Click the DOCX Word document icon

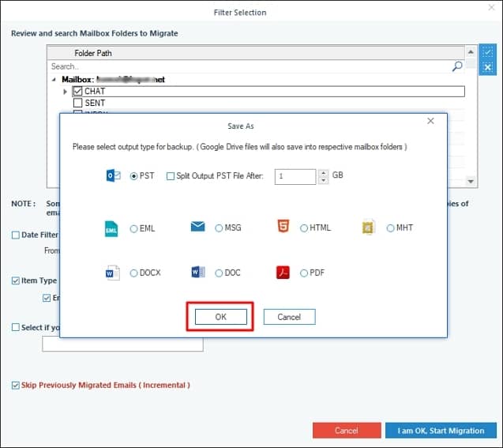113,273
